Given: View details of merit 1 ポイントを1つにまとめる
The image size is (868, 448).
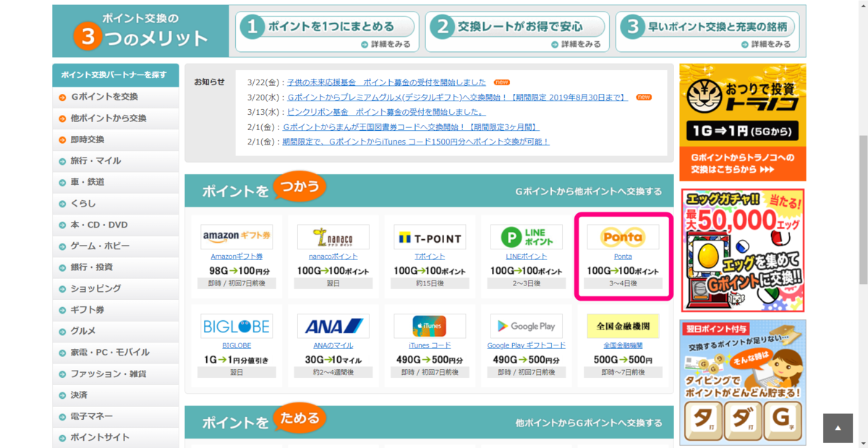Looking at the screenshot, I should pyautogui.click(x=386, y=44).
